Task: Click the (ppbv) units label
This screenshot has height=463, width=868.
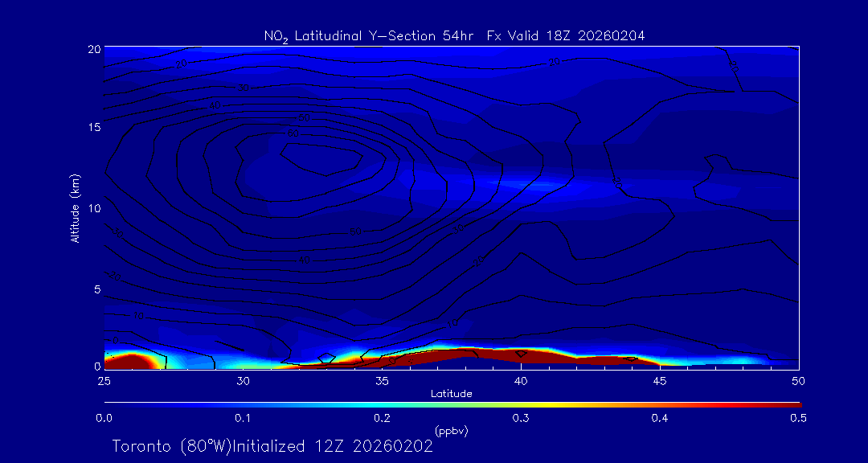Action: 451,431
